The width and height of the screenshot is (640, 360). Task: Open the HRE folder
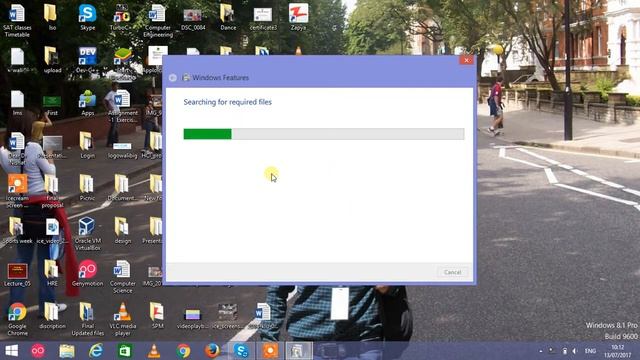pos(52,273)
